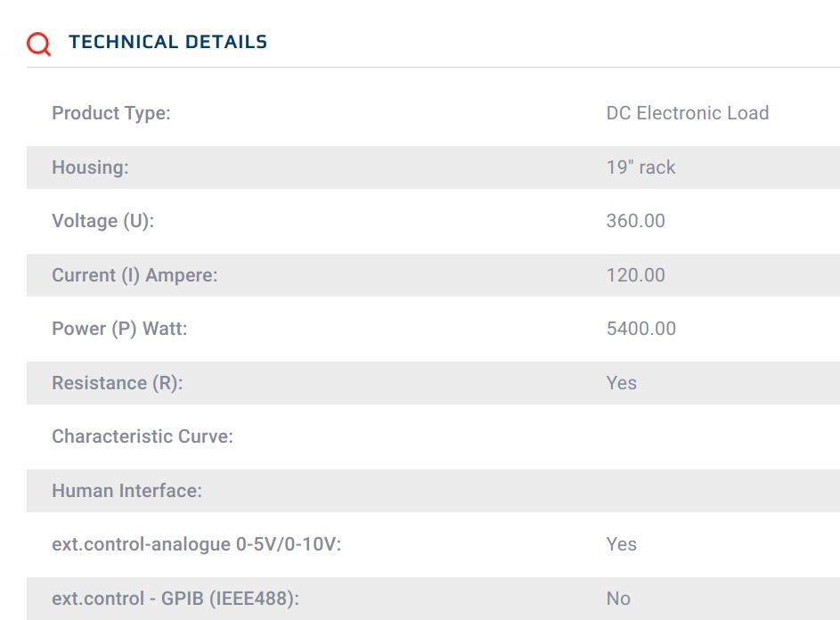This screenshot has width=840, height=620.
Task: Select the Voltage (U) label
Action: click(102, 221)
